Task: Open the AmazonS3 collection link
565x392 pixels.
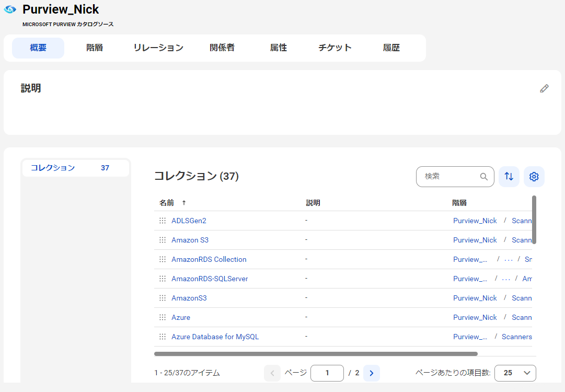Action: (x=189, y=298)
